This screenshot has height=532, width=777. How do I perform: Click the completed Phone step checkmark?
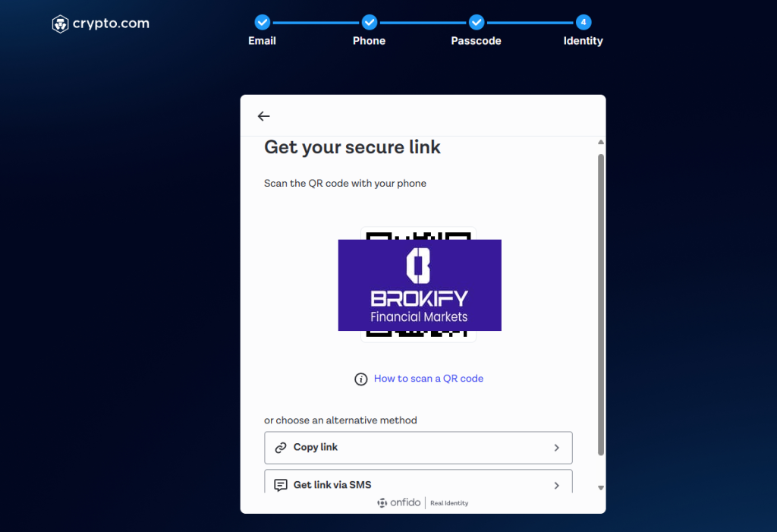pyautogui.click(x=369, y=23)
